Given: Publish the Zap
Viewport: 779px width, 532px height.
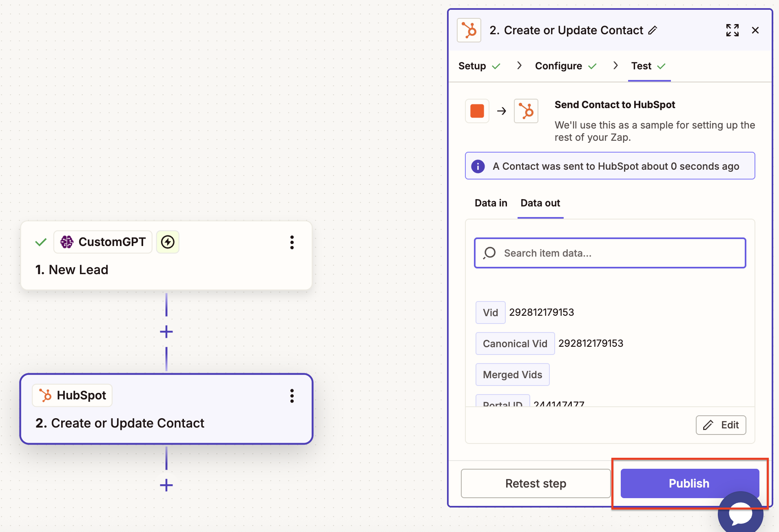Looking at the screenshot, I should click(x=689, y=483).
